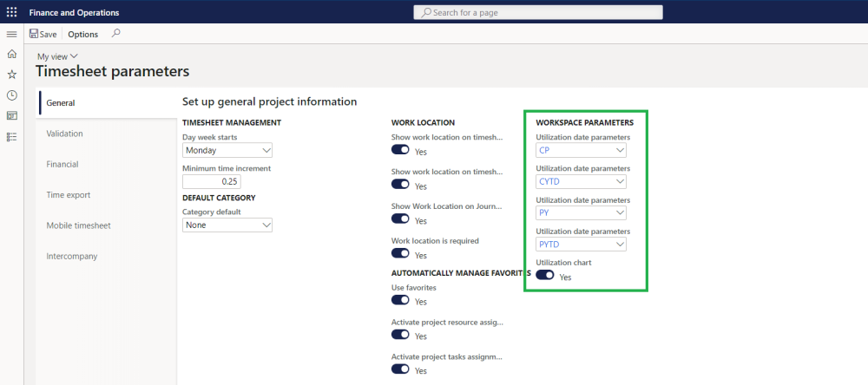Open the Day week starts dropdown

[227, 150]
